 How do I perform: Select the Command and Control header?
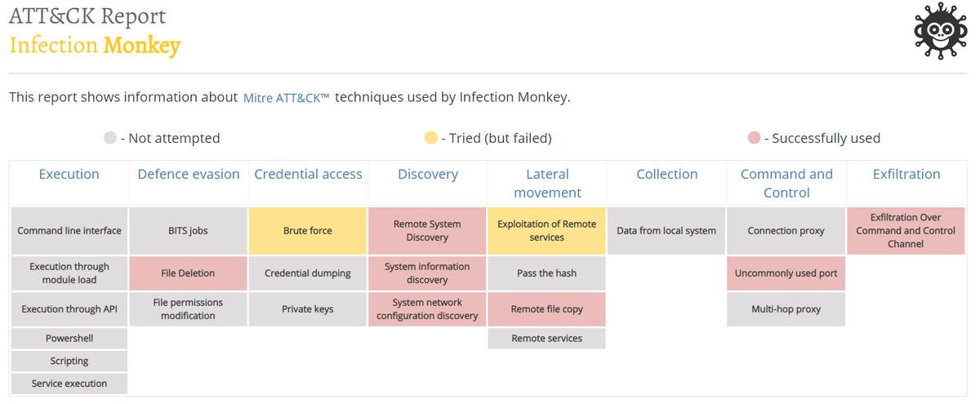786,183
